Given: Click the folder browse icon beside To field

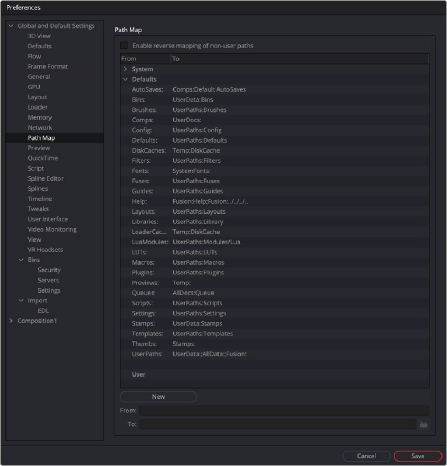Looking at the screenshot, I should coord(423,424).
